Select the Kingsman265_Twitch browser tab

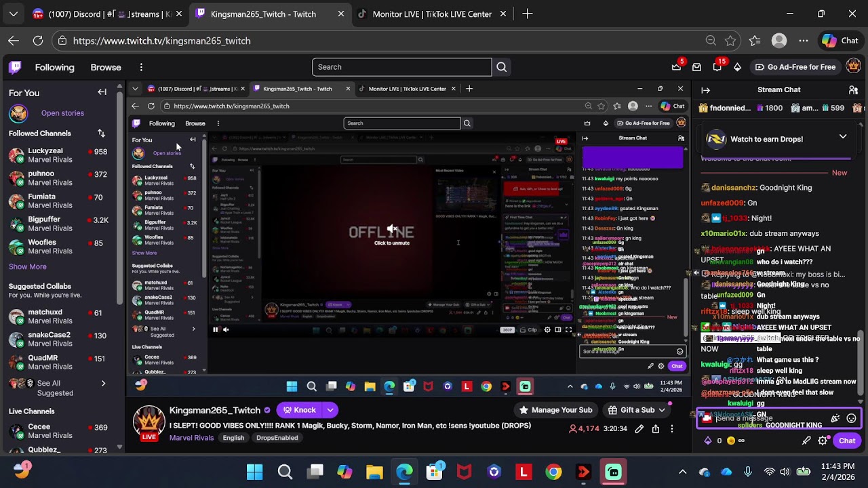click(x=269, y=14)
